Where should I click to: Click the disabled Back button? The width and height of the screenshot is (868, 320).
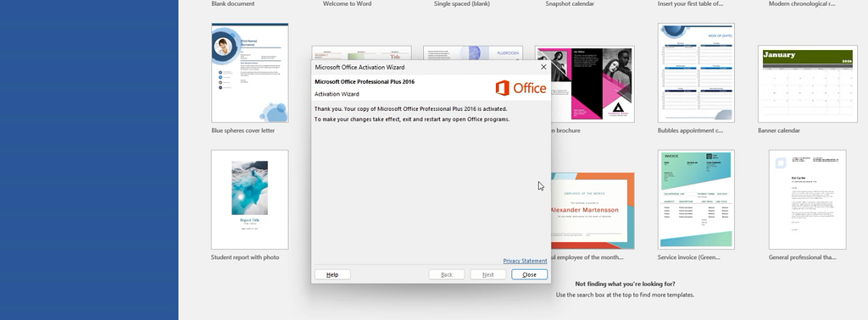pos(446,274)
